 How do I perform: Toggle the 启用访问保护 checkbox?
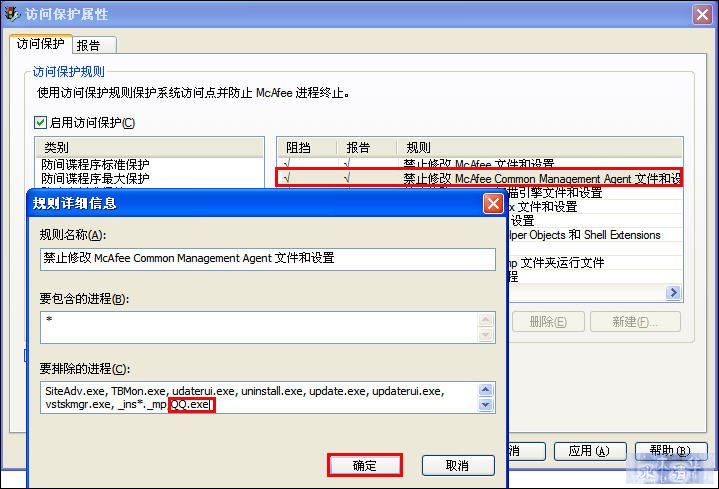(40, 122)
